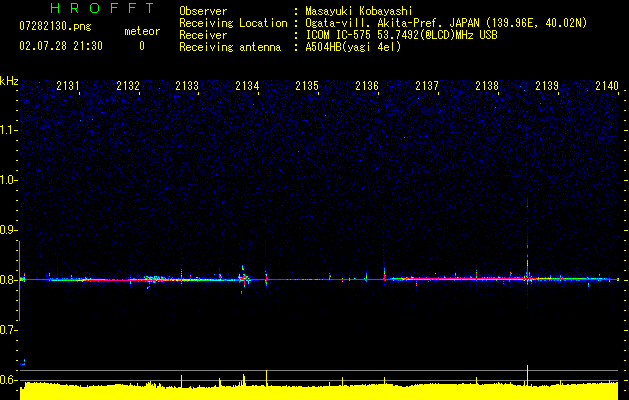The height and width of the screenshot is (400, 629).
Task: Click the 0.8 kHz axis label
Action: pos(8,280)
